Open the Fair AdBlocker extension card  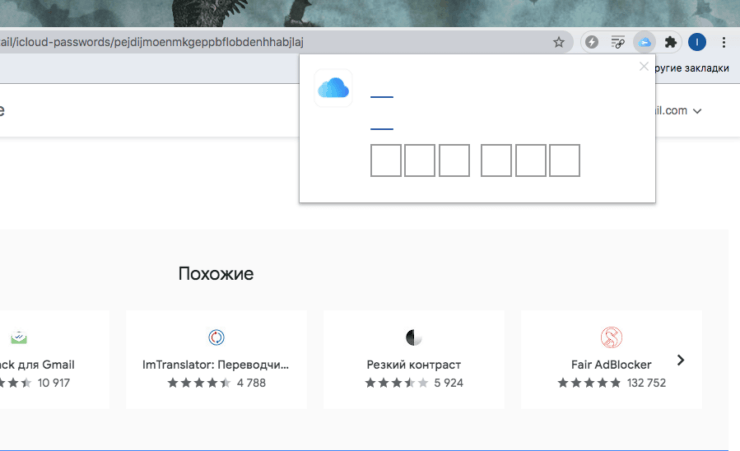(611, 359)
